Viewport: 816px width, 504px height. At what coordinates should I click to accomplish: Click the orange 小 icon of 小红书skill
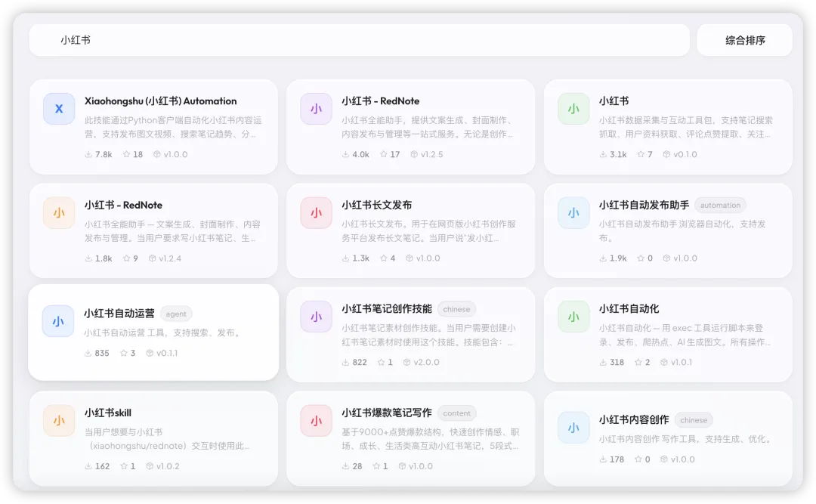tap(59, 421)
